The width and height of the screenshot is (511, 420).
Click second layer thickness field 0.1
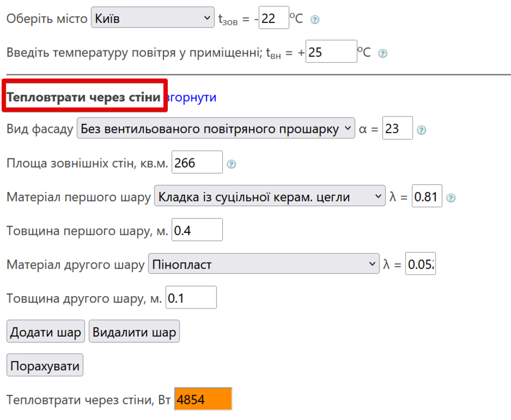(191, 298)
